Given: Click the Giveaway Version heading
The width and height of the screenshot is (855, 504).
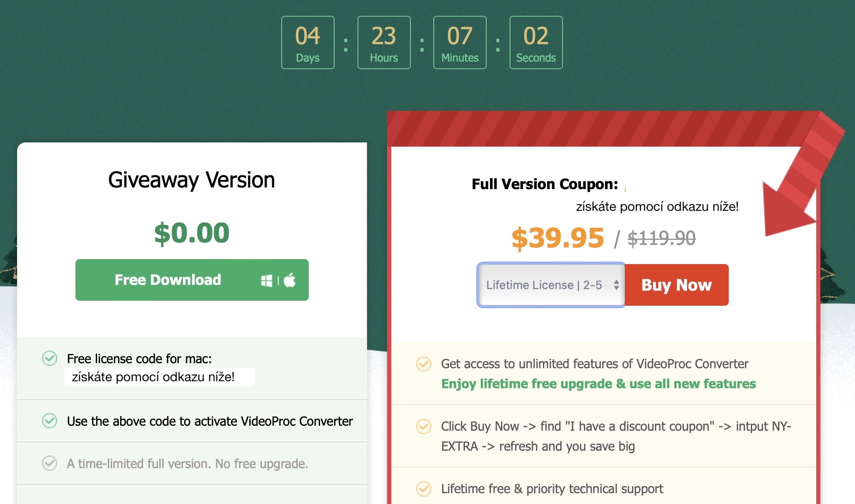Looking at the screenshot, I should [192, 180].
